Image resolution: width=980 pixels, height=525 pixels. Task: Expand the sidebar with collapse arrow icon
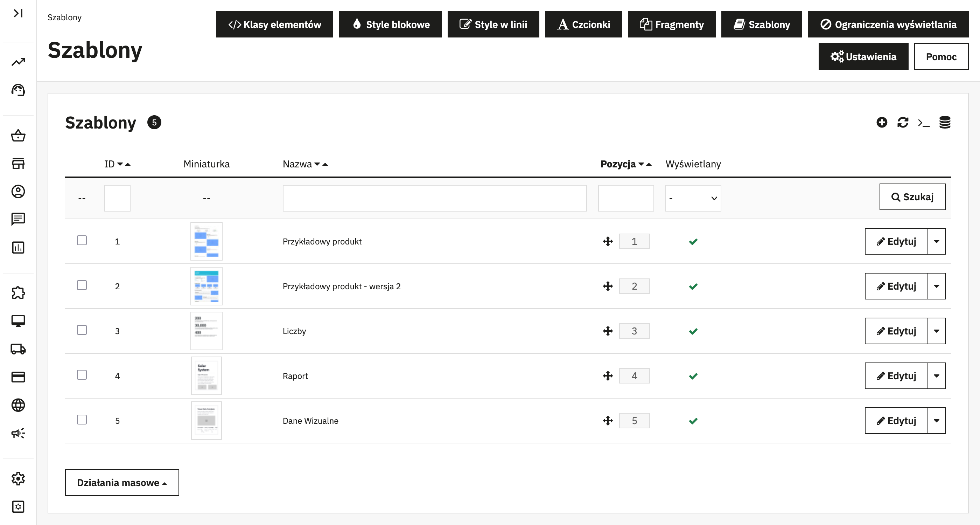pos(18,13)
